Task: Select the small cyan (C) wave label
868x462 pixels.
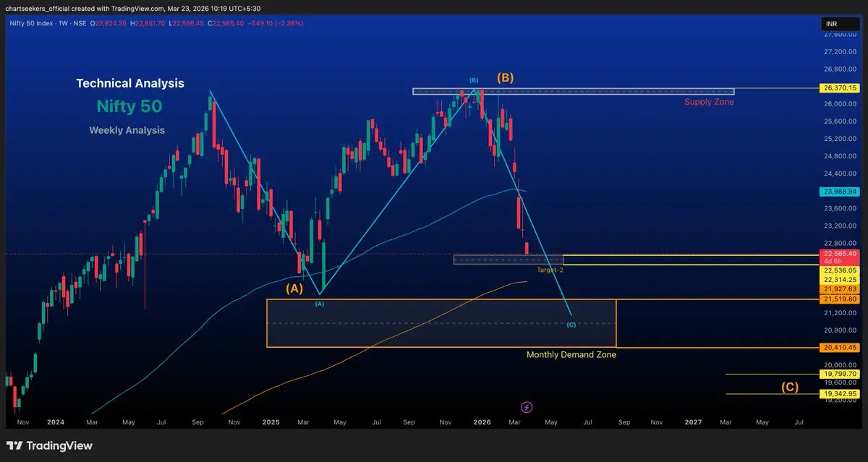Action: click(571, 324)
